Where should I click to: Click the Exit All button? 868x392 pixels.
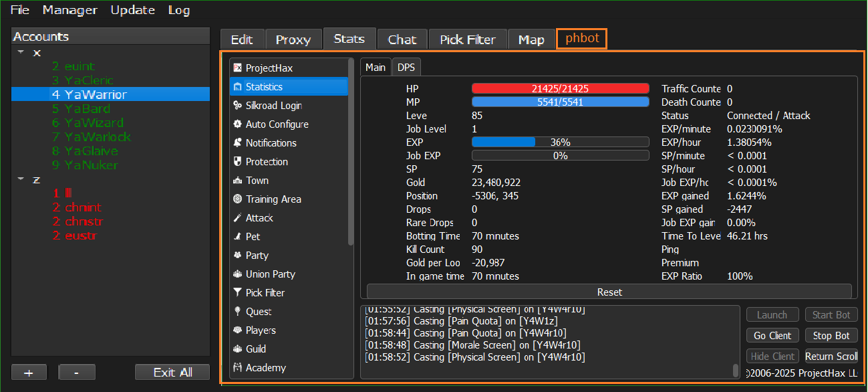(172, 373)
